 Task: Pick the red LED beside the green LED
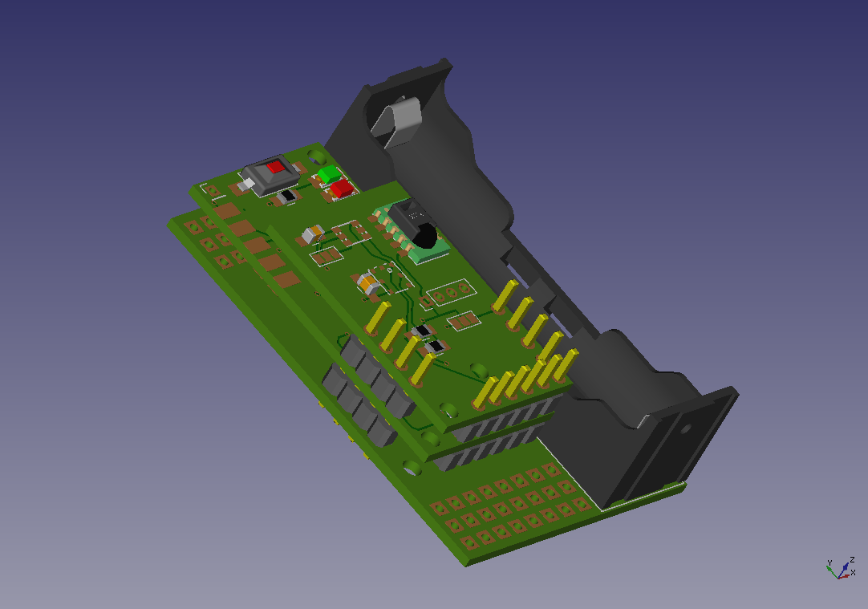[342, 189]
